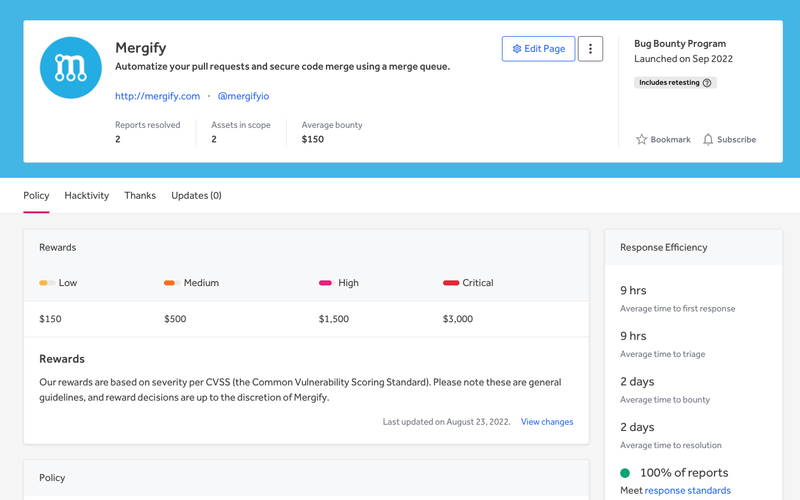Click the View changes link
This screenshot has width=800, height=500.
[x=547, y=422]
